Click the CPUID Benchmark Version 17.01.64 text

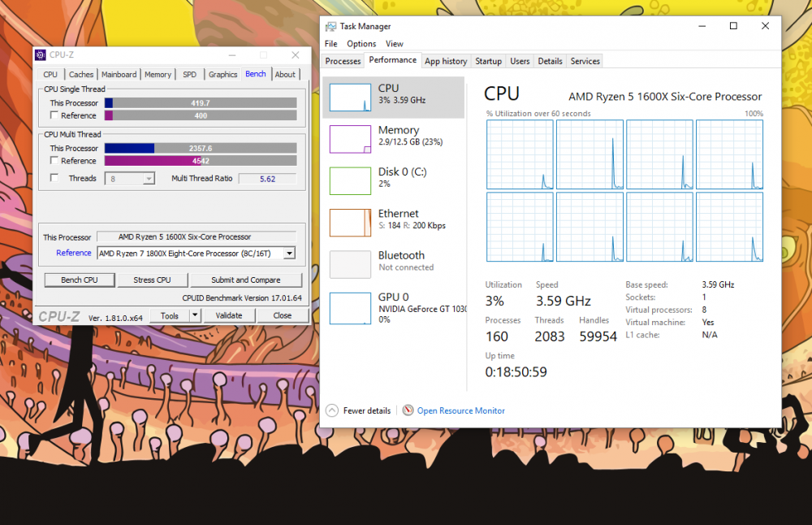[242, 298]
